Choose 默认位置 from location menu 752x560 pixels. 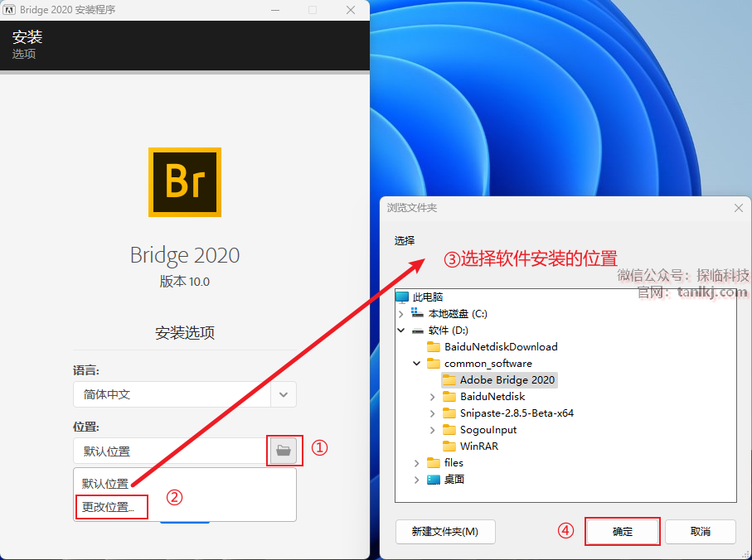(x=105, y=484)
